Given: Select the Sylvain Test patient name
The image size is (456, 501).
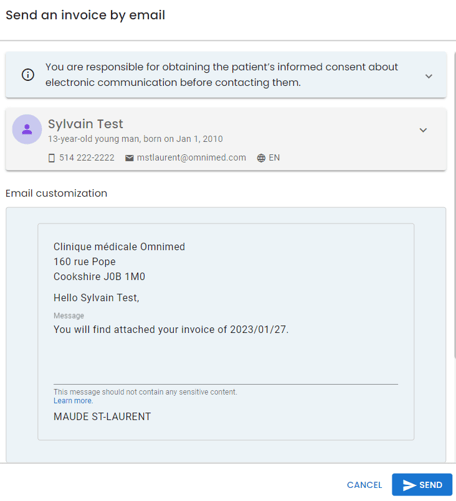Looking at the screenshot, I should click(86, 124).
